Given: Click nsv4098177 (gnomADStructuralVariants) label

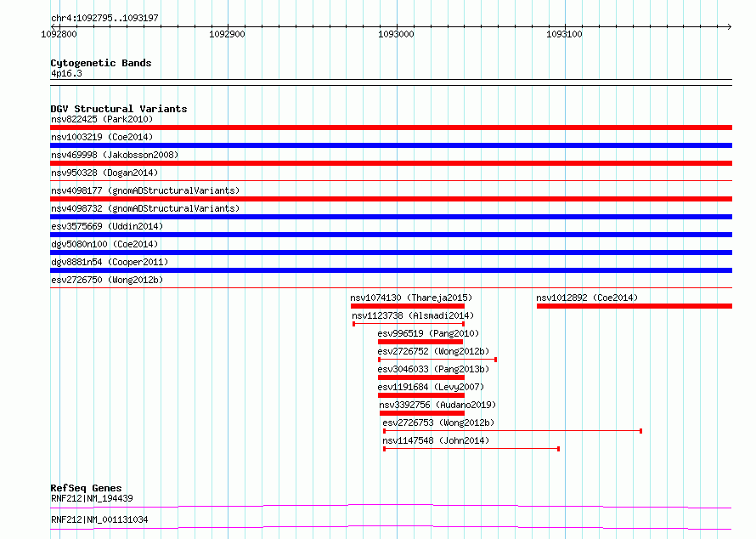Looking at the screenshot, I should click(x=145, y=190).
